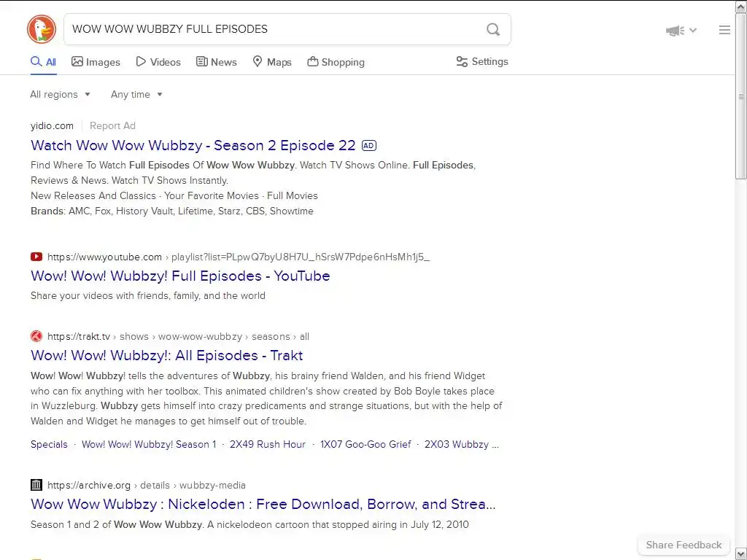Click 'Season 1 and 2 of Wow Wow Wubbzy' snippet
747x560 pixels.
point(249,525)
